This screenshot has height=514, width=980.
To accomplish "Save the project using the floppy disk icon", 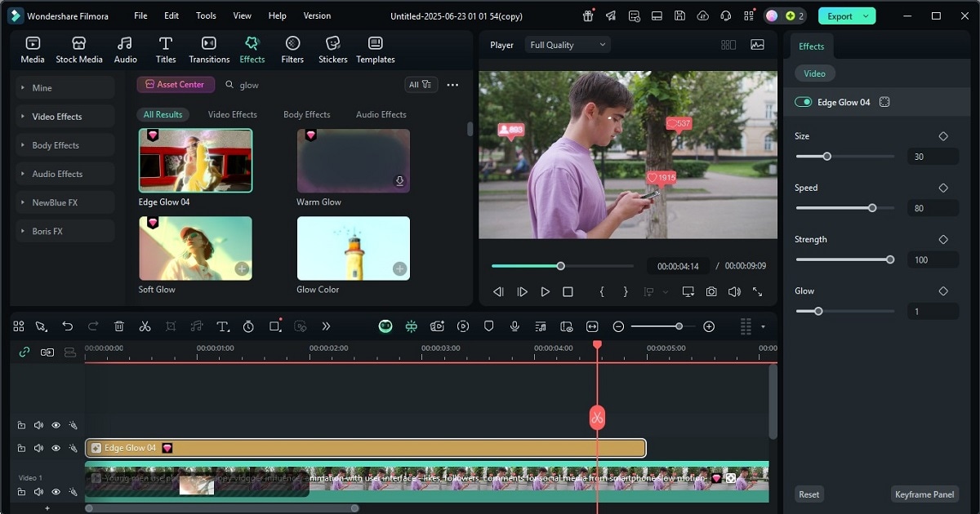I will pyautogui.click(x=679, y=16).
